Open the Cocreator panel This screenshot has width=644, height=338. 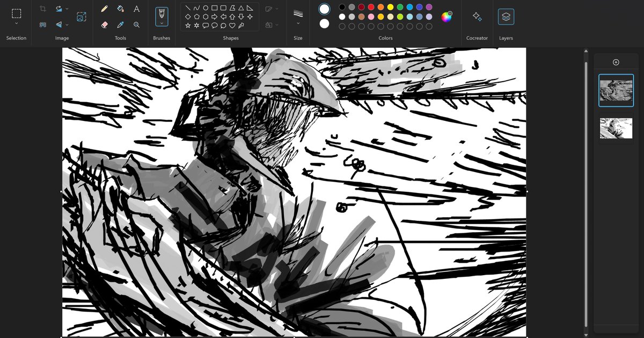pyautogui.click(x=477, y=17)
